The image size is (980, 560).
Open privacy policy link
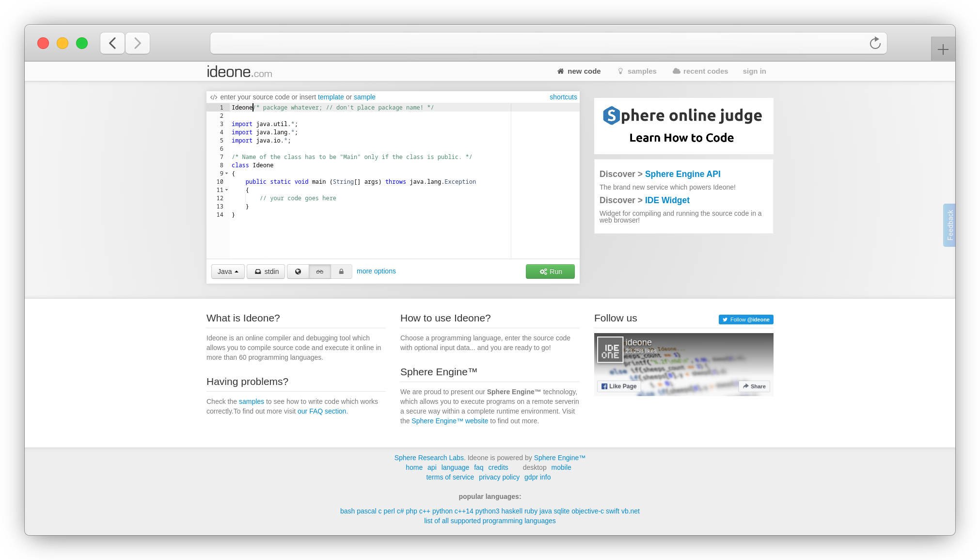point(499,477)
